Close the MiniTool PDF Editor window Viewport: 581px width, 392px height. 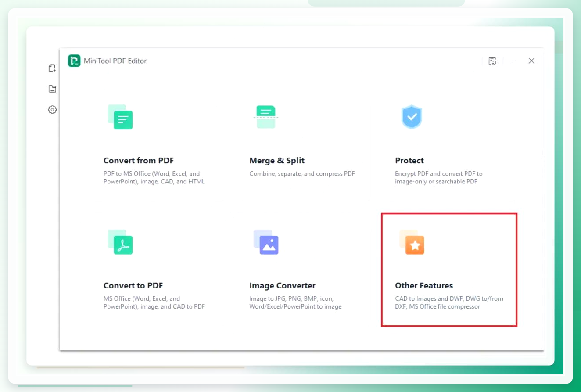531,61
